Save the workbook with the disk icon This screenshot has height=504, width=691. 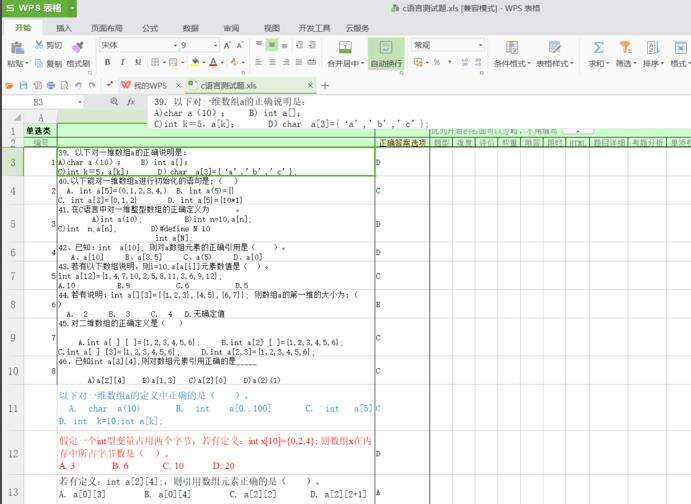(23, 85)
